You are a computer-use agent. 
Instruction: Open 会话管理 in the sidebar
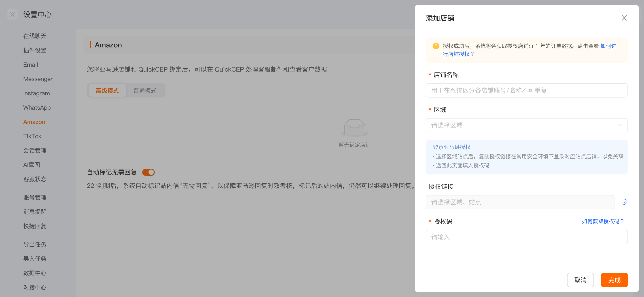coord(35,151)
